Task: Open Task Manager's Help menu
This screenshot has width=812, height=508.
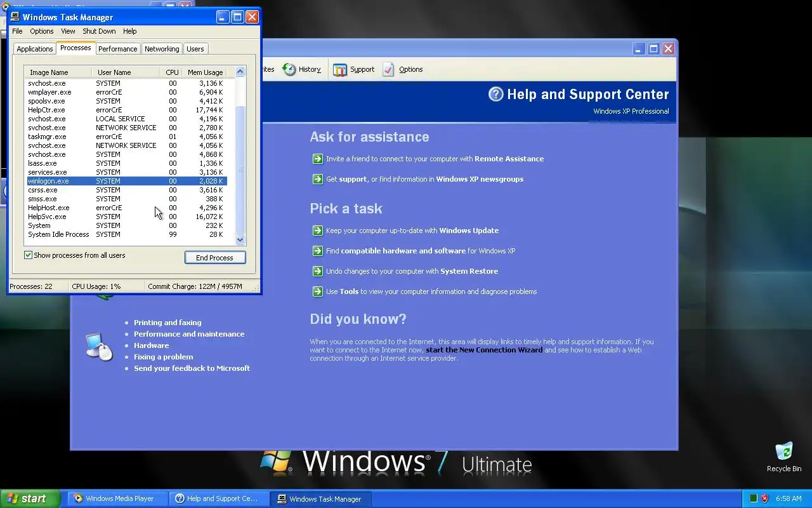Action: pos(129,31)
